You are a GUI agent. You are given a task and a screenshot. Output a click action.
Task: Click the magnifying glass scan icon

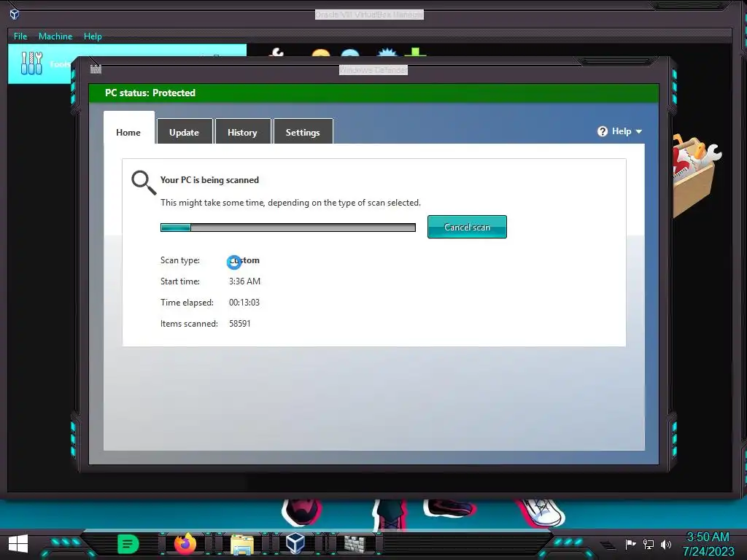point(144,182)
